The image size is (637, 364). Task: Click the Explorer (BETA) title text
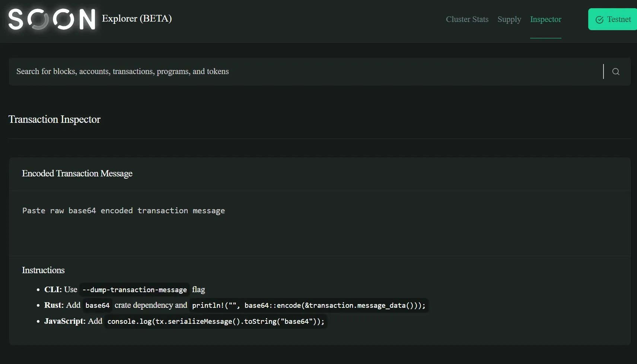point(137,19)
